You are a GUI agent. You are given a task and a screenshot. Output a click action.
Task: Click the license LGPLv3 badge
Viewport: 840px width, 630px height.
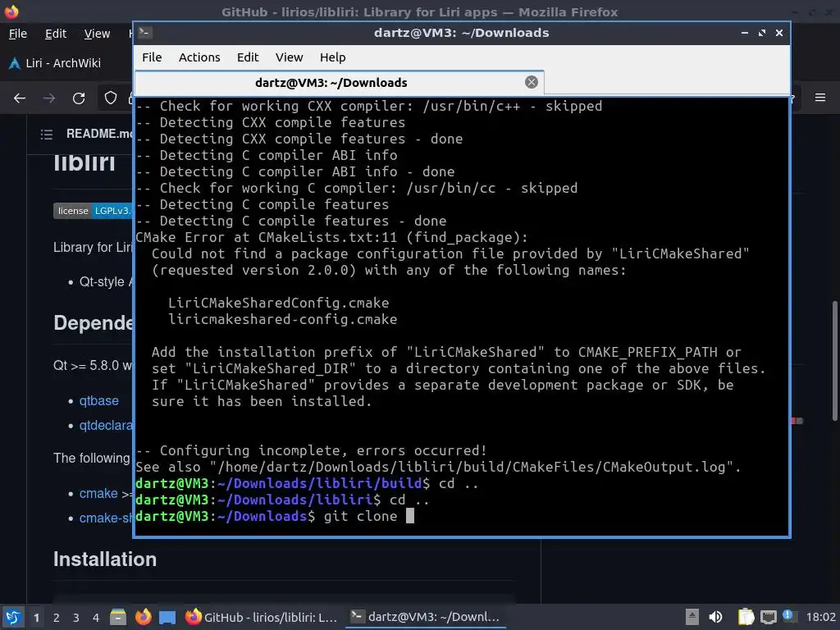[93, 211]
